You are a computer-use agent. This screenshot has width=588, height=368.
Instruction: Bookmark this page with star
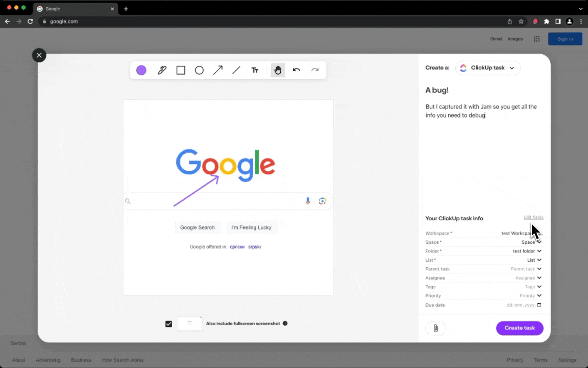pos(521,21)
